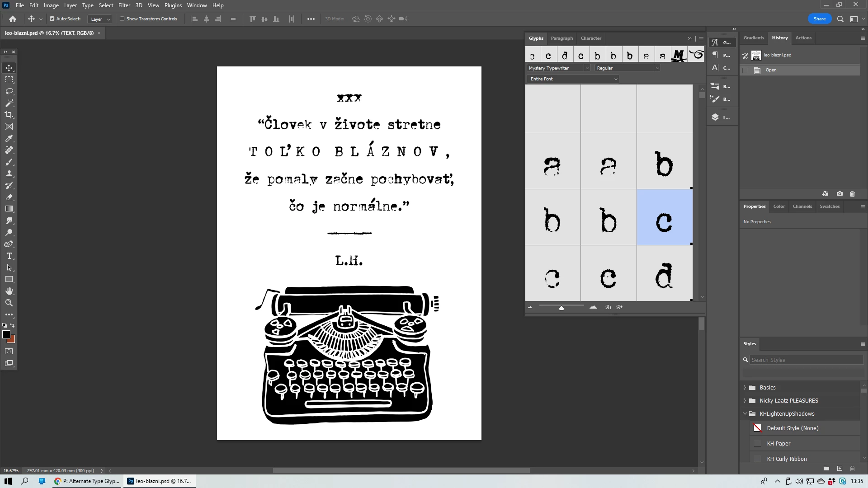
Task: Click the Search magnifier icon in the options bar
Action: click(840, 19)
